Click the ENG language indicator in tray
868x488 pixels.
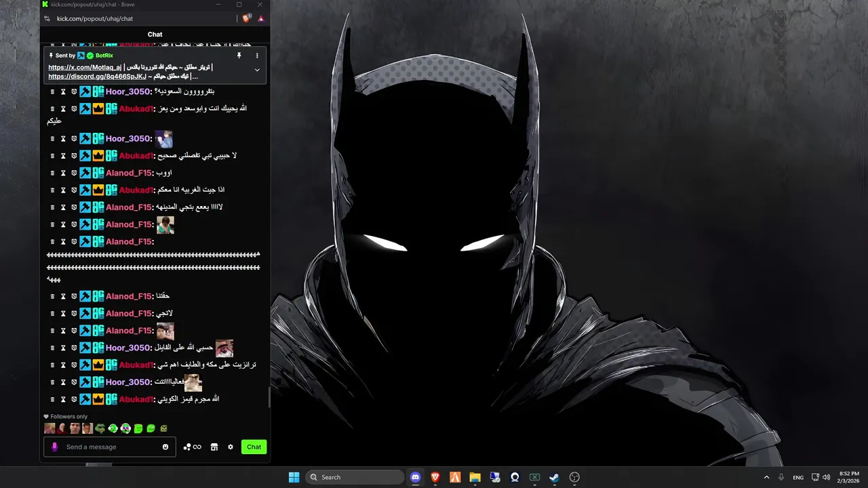pos(798,477)
